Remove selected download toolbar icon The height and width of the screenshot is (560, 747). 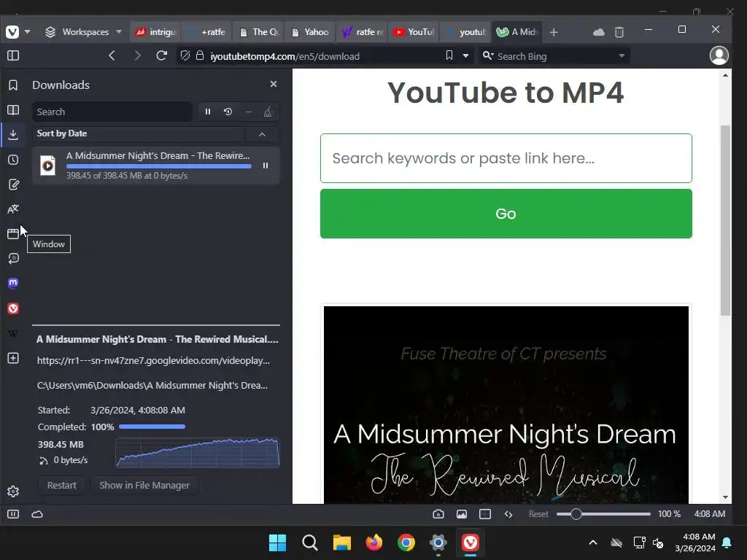coord(249,112)
